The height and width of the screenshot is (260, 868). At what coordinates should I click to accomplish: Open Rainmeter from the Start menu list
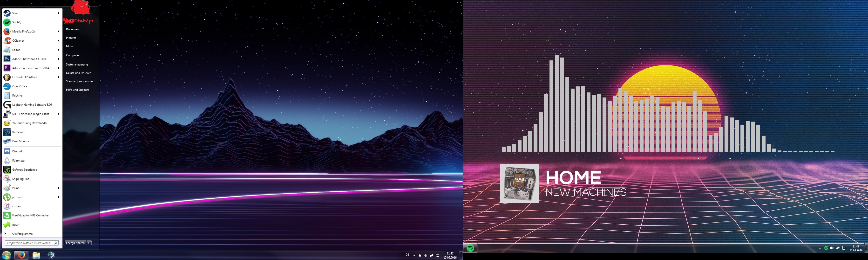tap(32, 160)
